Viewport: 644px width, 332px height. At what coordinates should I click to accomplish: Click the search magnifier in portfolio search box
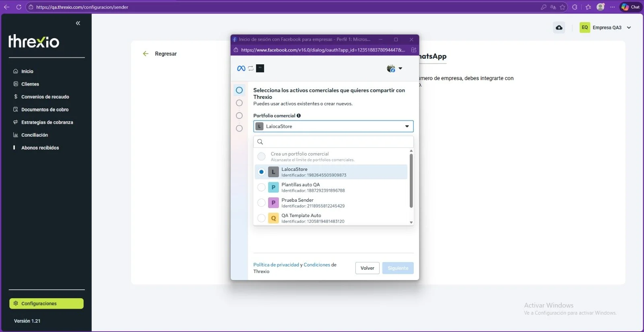coord(260,141)
